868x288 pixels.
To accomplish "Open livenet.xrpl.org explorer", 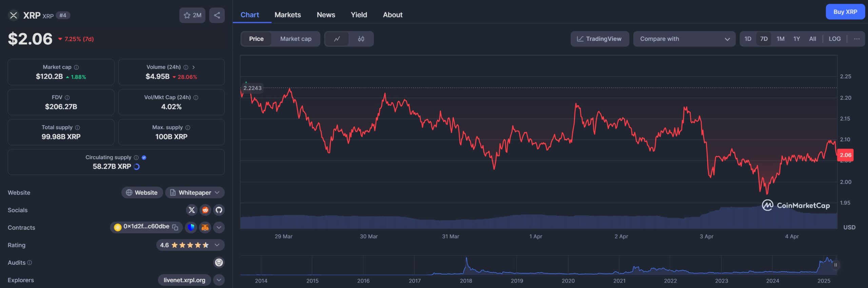I will coord(184,280).
